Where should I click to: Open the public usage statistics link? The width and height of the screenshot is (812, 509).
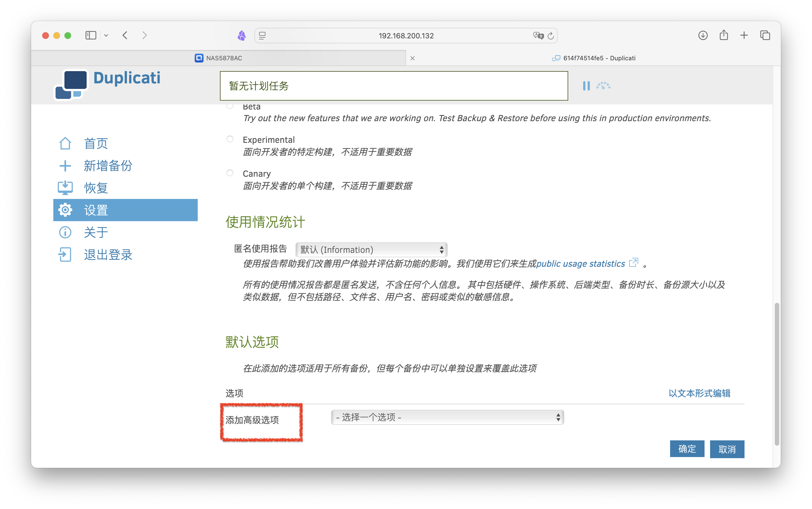pos(581,263)
